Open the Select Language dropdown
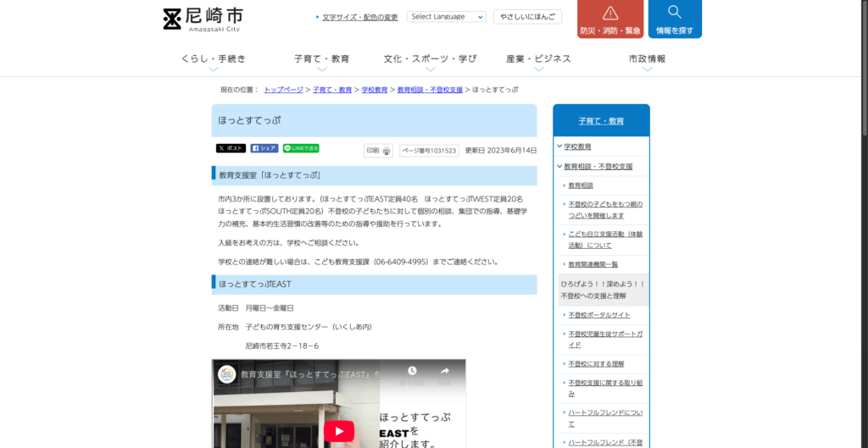The image size is (868, 448). [446, 17]
